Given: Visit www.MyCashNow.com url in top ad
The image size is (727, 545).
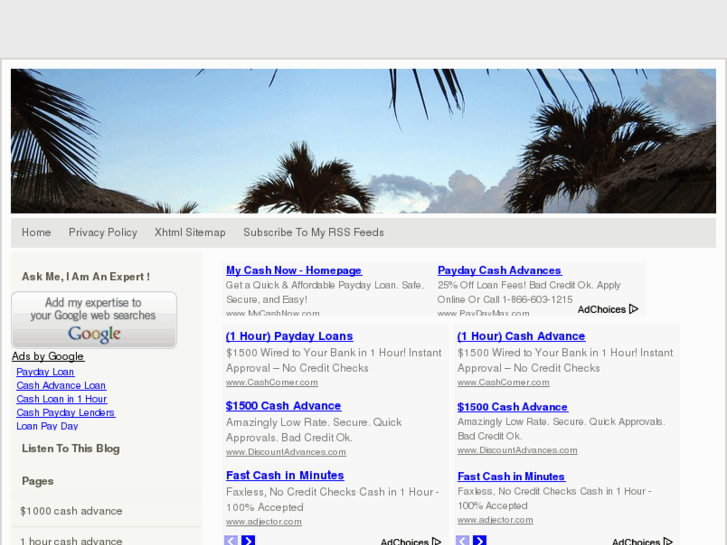Looking at the screenshot, I should coord(273,313).
